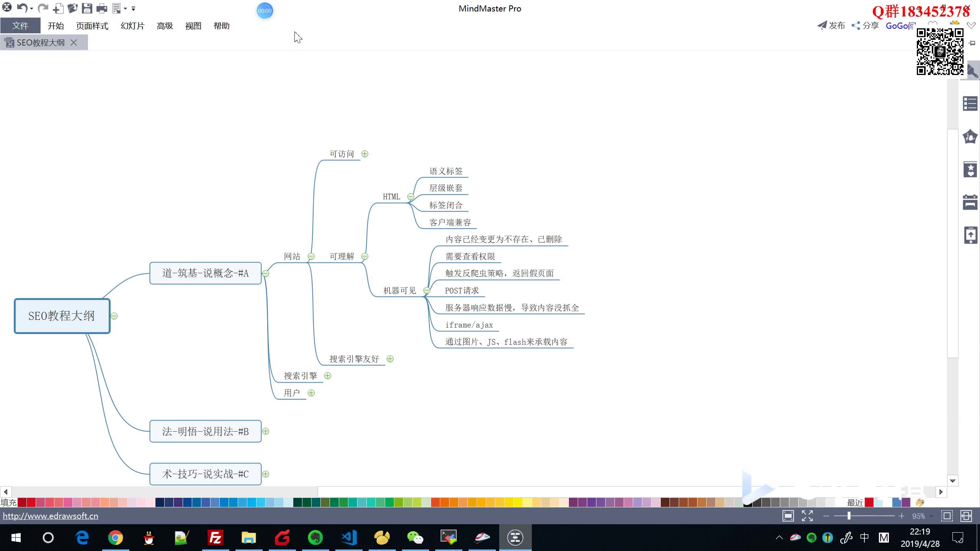The width and height of the screenshot is (980, 551).
Task: Open the calendar task panel icon
Action: point(970,202)
